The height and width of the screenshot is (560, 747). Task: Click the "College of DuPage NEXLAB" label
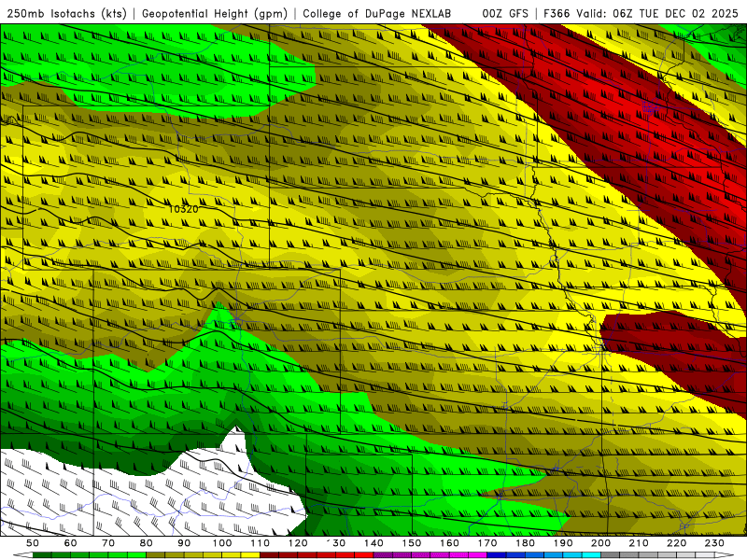coord(377,14)
